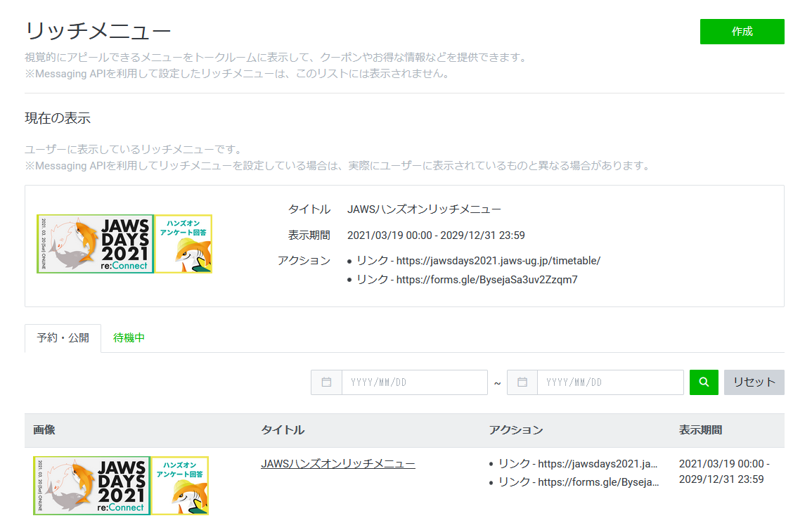Click the jawsdays2021 timetable link text in current display
This screenshot has height=530, width=812.
[498, 261]
